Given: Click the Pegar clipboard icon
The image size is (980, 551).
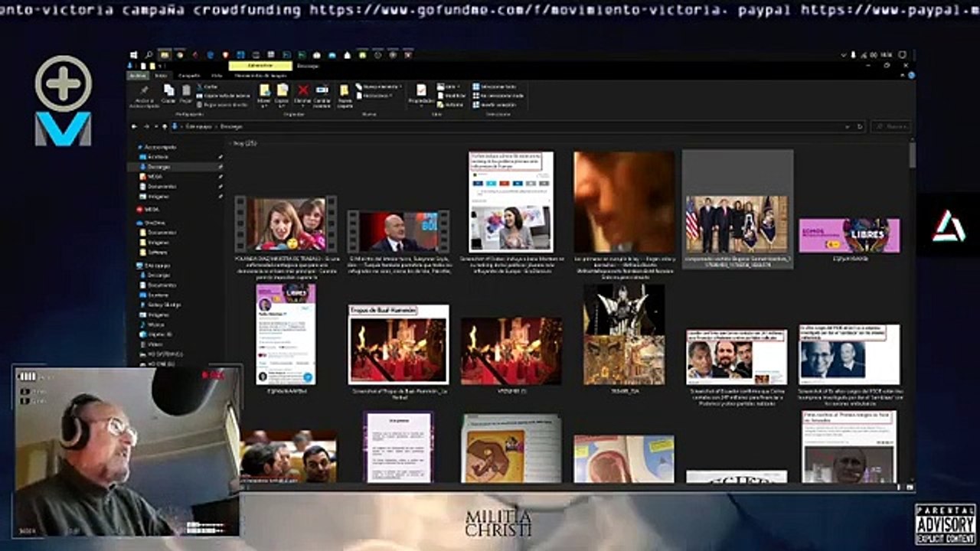Looking at the screenshot, I should (x=186, y=90).
